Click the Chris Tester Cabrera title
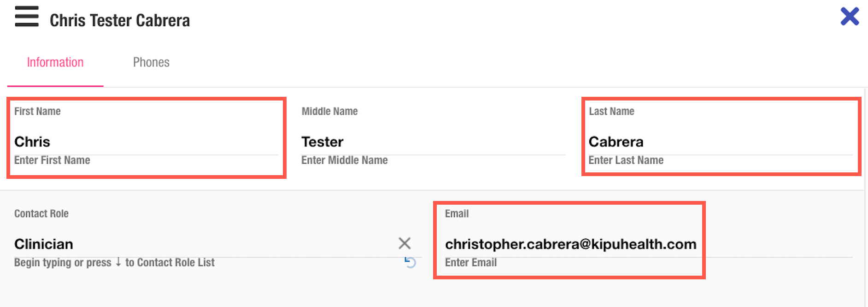This screenshot has height=307, width=868. [x=120, y=20]
